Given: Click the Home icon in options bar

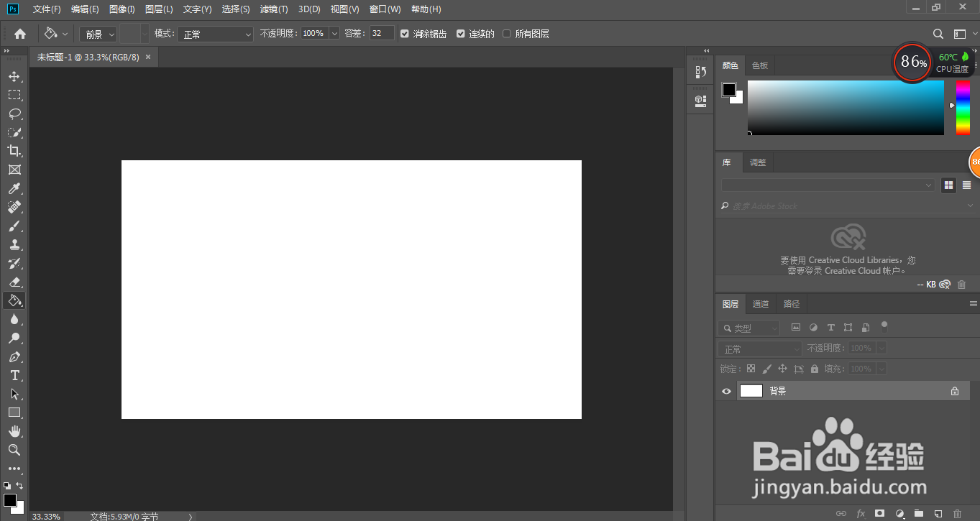Looking at the screenshot, I should [20, 34].
